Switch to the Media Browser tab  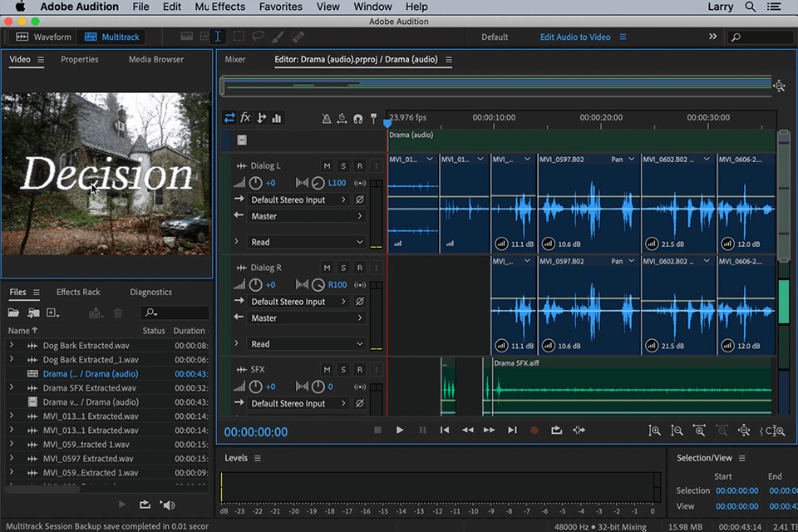tap(156, 60)
